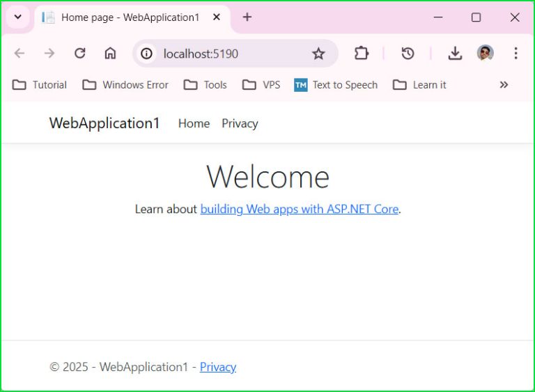Click the © 2025 - WebApplication1 footer text
The width and height of the screenshot is (535, 392).
tap(118, 367)
